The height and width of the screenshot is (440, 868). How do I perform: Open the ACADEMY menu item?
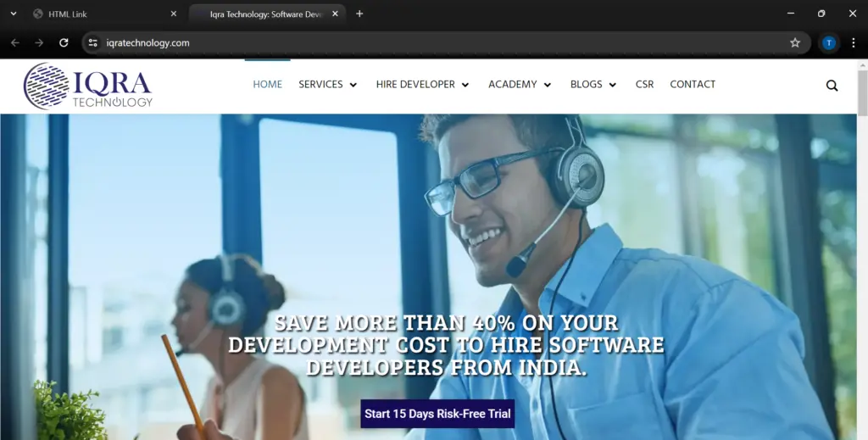pos(513,84)
